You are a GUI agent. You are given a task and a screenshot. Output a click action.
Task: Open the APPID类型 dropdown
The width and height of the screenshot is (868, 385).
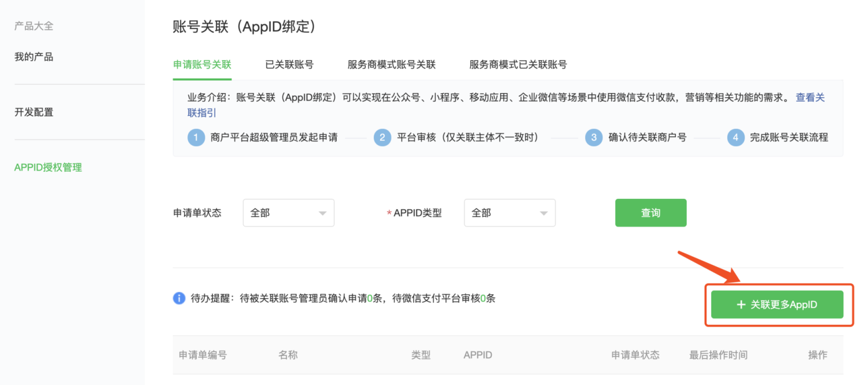click(x=509, y=213)
